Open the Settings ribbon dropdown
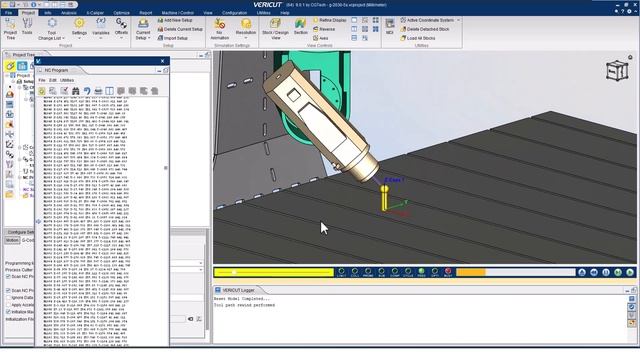The height and width of the screenshot is (360, 640). [79, 29]
